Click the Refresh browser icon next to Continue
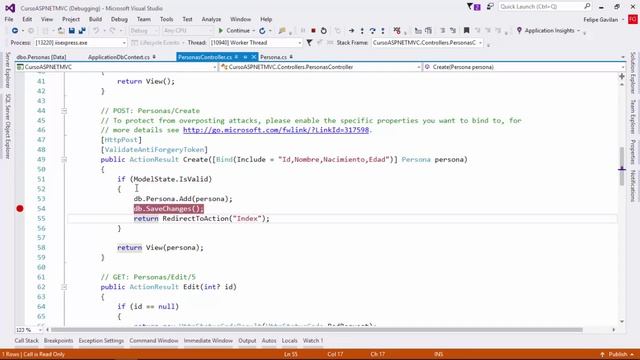The image size is (640, 360). 262,31
